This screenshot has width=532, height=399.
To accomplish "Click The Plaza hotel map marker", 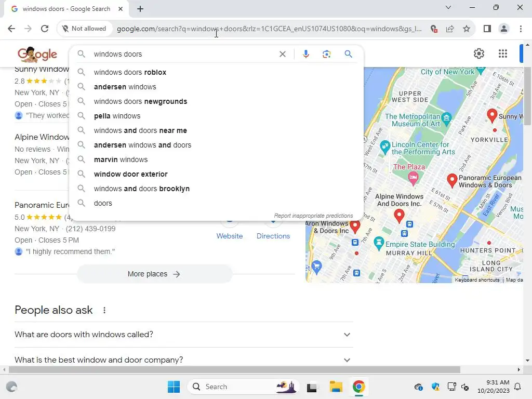I will point(413,179).
